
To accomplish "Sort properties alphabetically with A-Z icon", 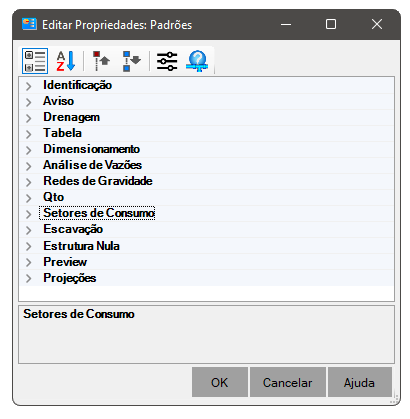I will tap(66, 61).
